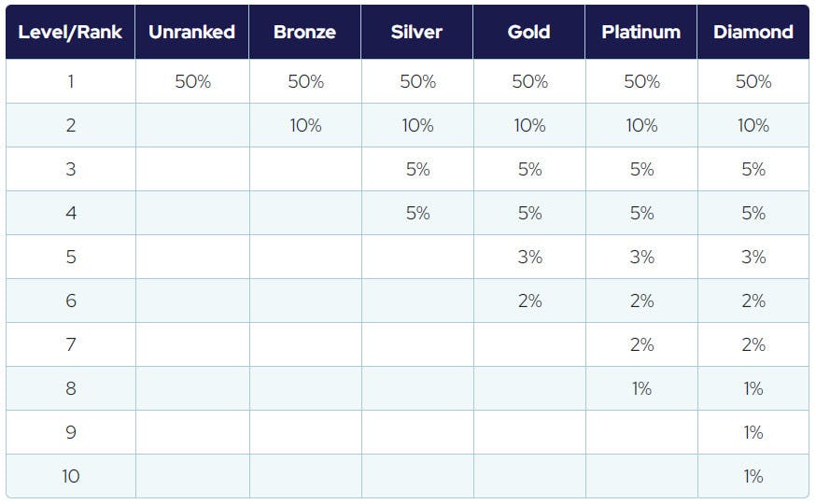Select Platinum level 8 1% cell
Screen dimensions: 816x504
coord(641,388)
